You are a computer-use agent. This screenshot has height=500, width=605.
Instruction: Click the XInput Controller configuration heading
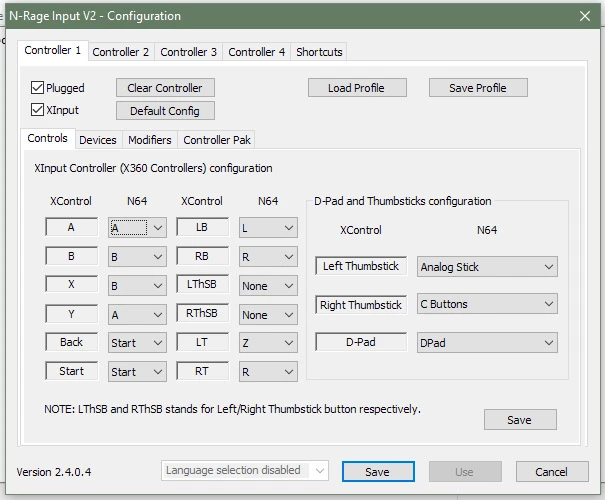click(x=153, y=168)
